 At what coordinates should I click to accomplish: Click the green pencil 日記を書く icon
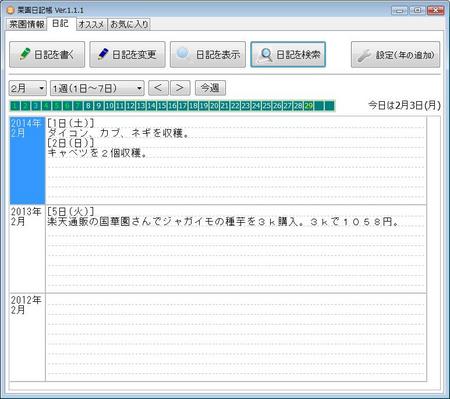[x=25, y=54]
